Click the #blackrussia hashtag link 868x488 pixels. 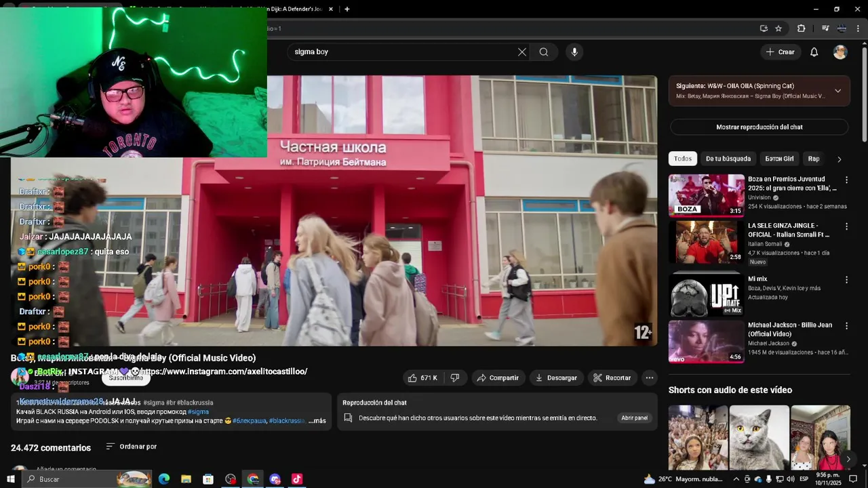point(287,421)
